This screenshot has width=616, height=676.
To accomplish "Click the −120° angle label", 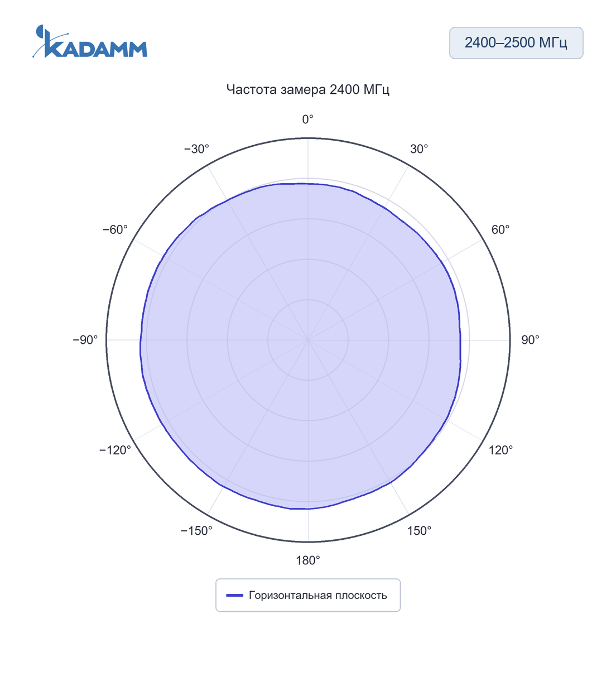I will [x=115, y=450].
